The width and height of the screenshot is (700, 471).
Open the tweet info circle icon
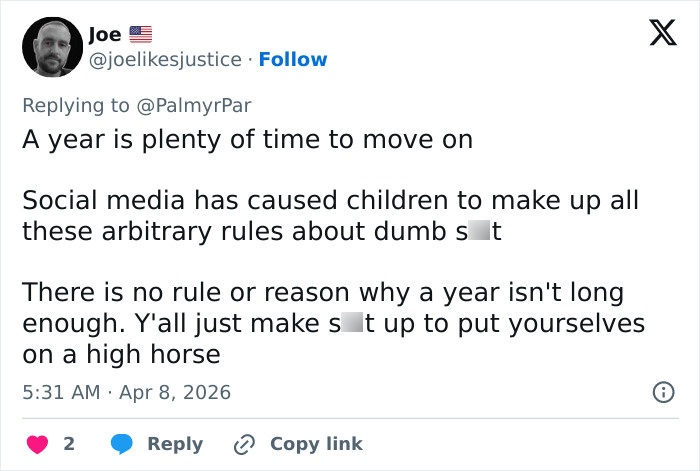(662, 393)
